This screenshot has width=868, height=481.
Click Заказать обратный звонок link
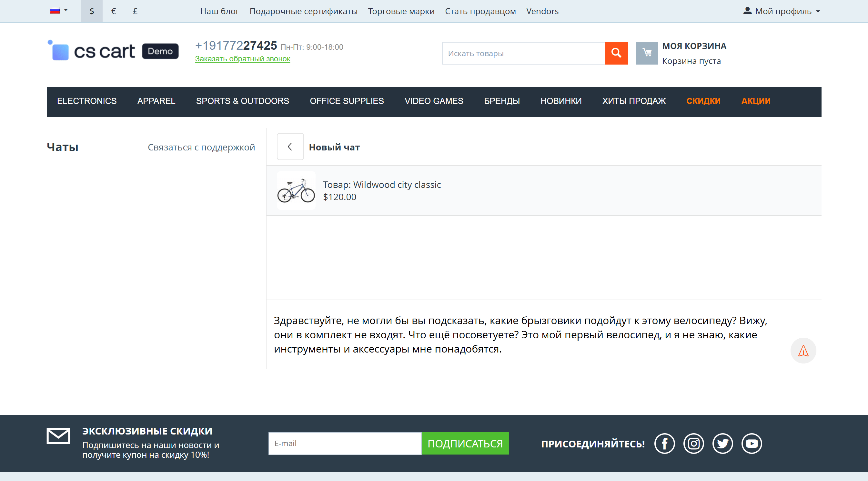click(x=242, y=59)
